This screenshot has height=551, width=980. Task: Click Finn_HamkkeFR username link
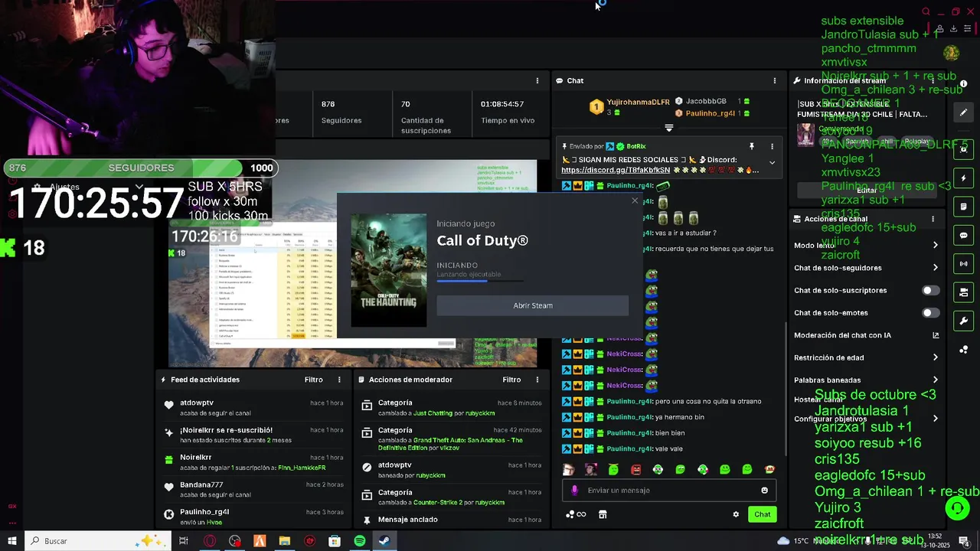(x=302, y=468)
